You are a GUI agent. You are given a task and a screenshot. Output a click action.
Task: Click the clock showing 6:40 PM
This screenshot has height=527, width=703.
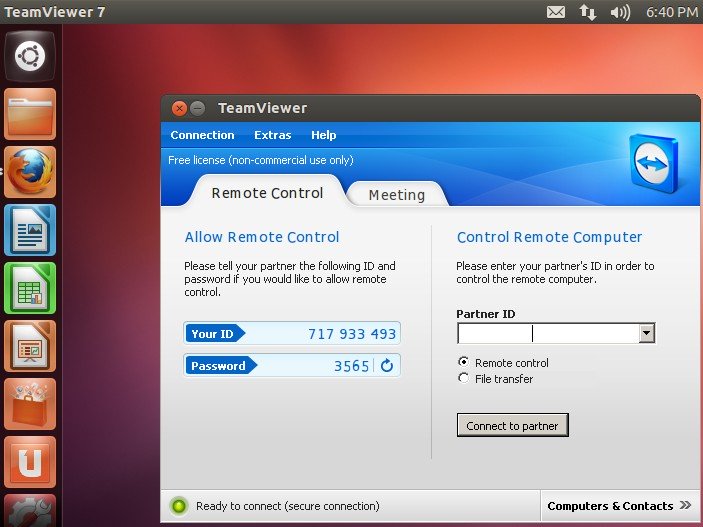[672, 12]
